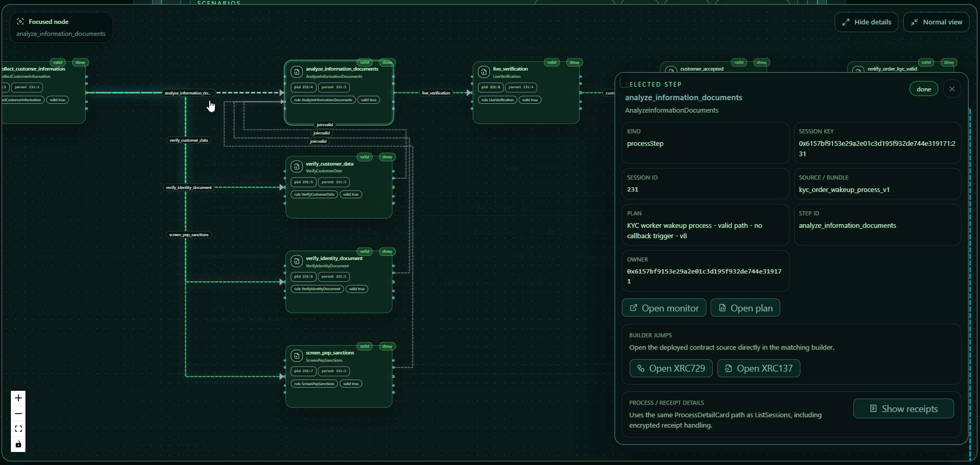Click the done badge on screen_pep_sanctions
The width and height of the screenshot is (980, 465).
coord(387,346)
